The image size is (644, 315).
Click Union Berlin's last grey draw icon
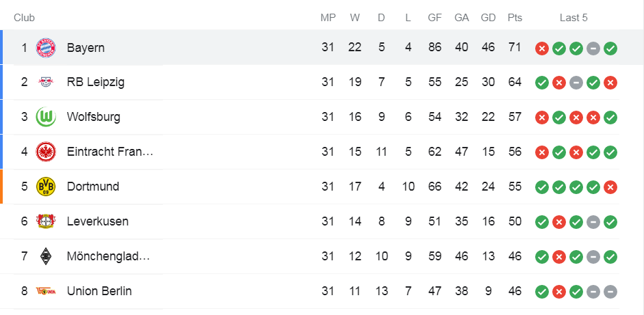[610, 291]
